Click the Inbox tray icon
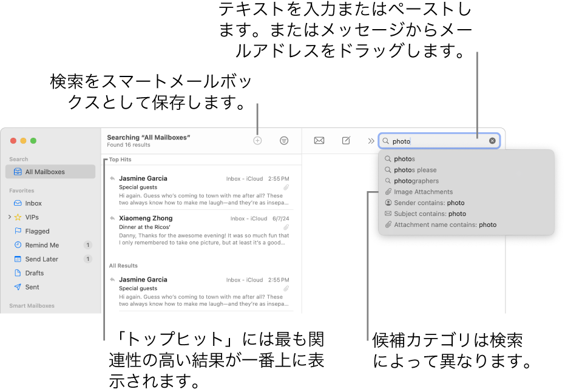The width and height of the screenshot is (565, 392). click(18, 203)
